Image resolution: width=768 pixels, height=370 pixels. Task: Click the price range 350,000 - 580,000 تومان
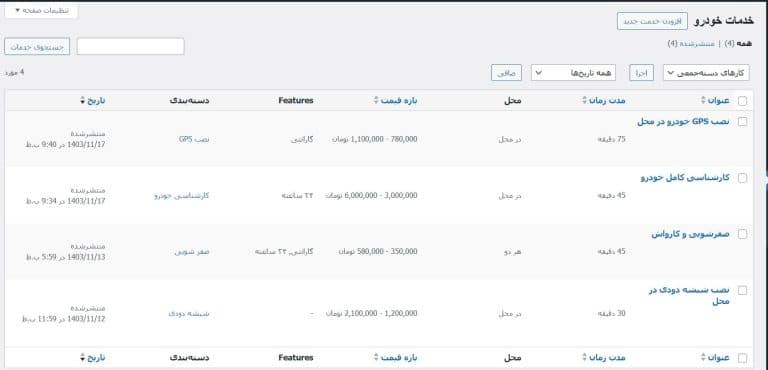click(378, 252)
